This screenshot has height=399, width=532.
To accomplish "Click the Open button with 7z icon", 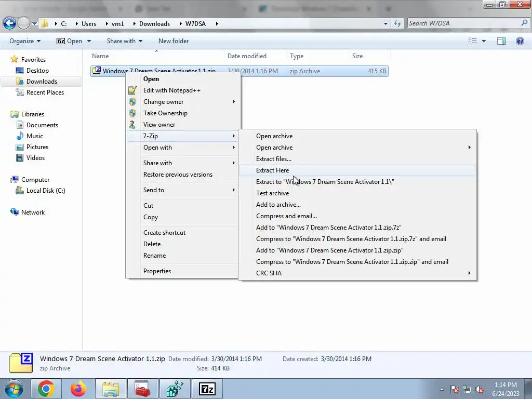I will point(69,41).
